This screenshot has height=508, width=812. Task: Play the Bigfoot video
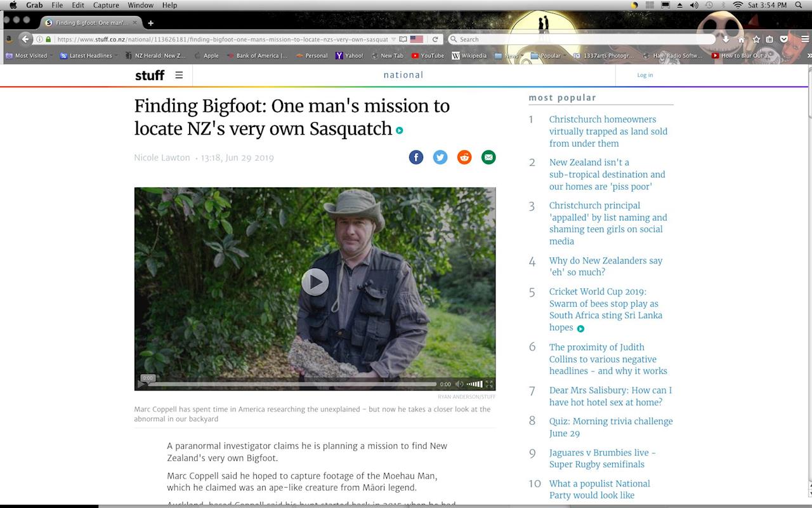[x=315, y=282]
